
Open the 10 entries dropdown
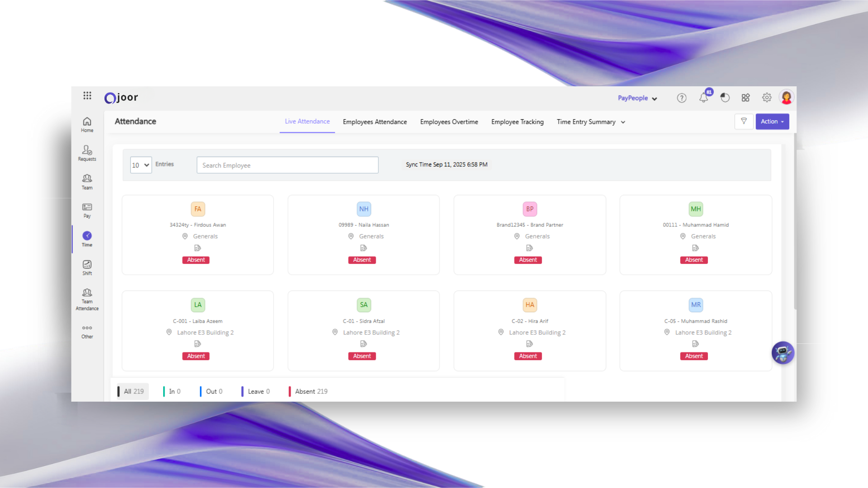[141, 165]
